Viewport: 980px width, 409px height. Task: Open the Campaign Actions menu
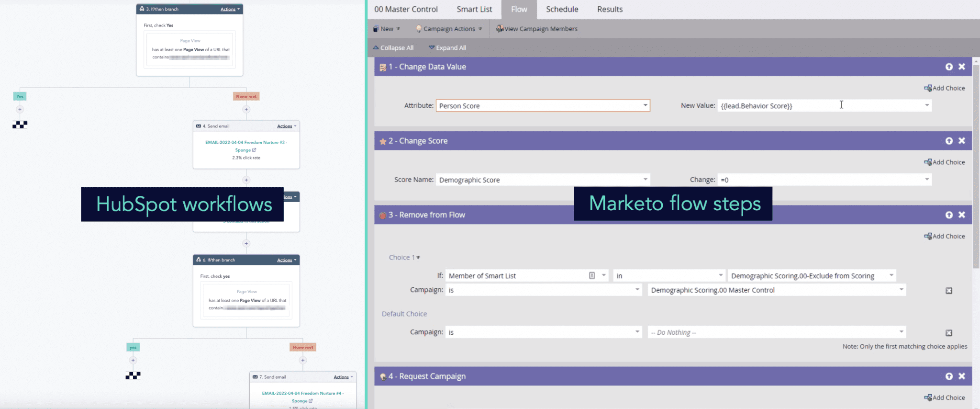pyautogui.click(x=449, y=29)
